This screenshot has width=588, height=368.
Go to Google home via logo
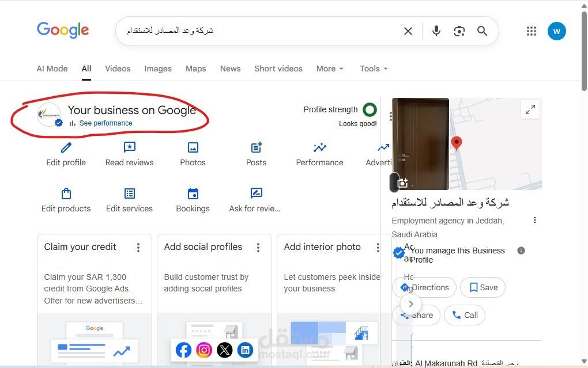(63, 30)
